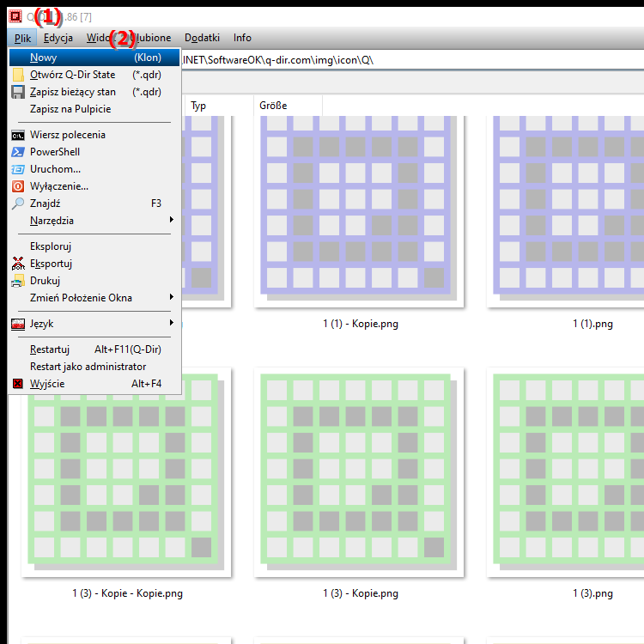The image size is (644, 644).
Task: Select Restartuj menu entry
Action: click(x=94, y=349)
